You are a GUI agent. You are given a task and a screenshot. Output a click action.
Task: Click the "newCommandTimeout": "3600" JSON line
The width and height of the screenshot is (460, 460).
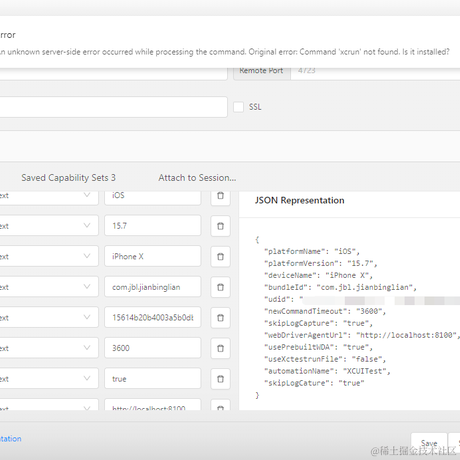pos(325,311)
